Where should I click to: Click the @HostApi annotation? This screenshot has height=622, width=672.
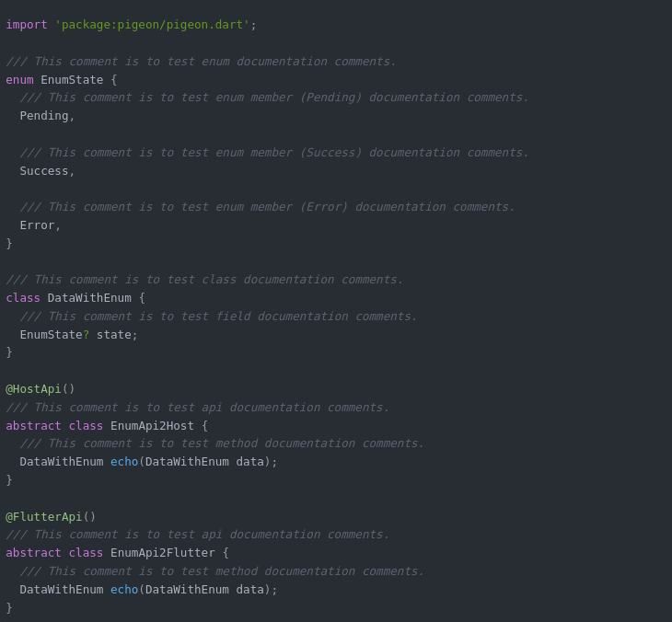tap(33, 389)
